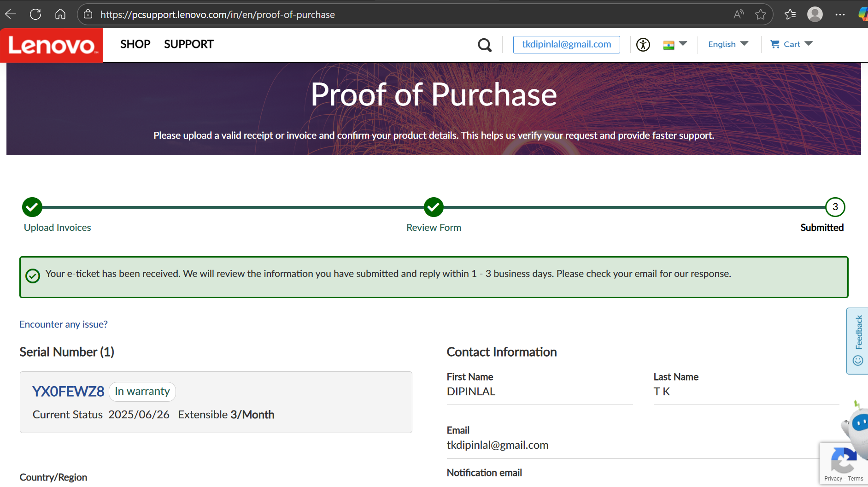Click the Upload Invoices step checkmark
The height and width of the screenshot is (487, 868).
(32, 207)
